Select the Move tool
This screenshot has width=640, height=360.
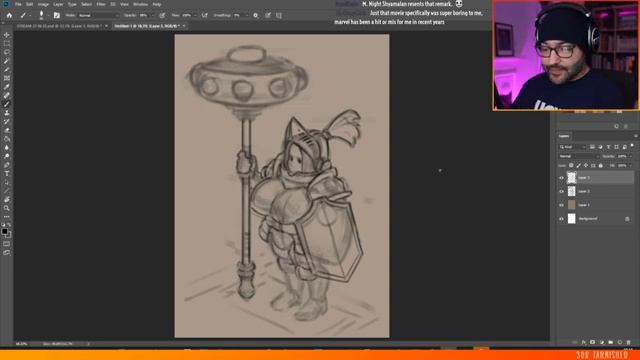tap(7, 35)
